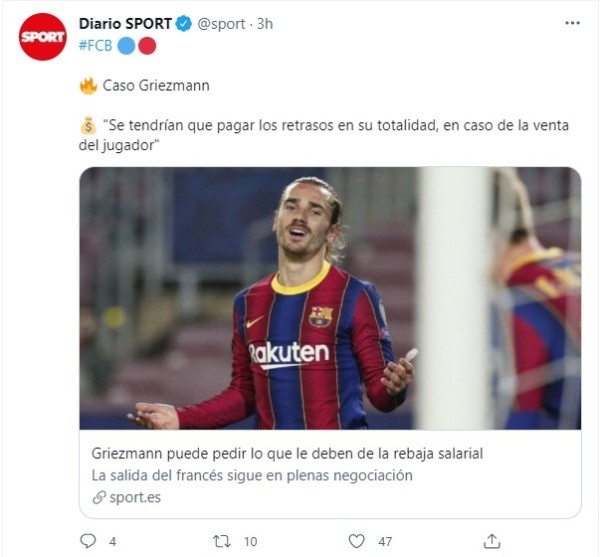
Task: Open the Diario SPORT display name
Action: click(x=125, y=24)
